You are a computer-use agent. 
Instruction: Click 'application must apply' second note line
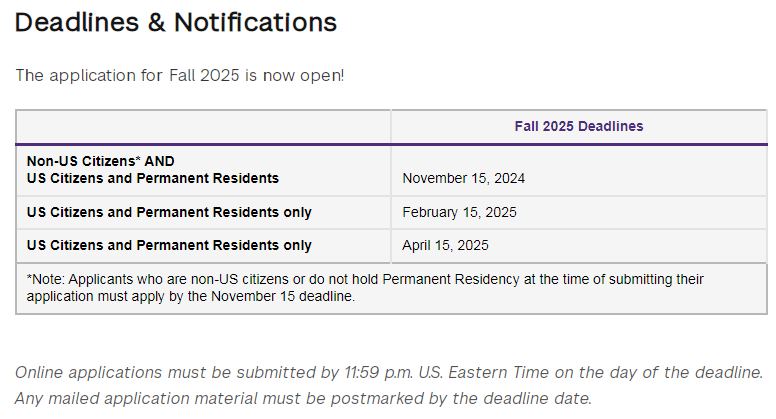pos(95,296)
